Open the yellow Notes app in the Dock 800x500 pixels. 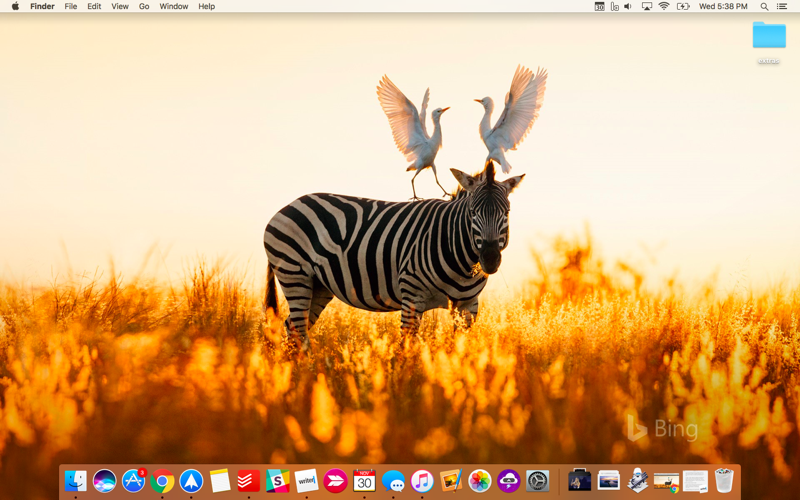[220, 481]
